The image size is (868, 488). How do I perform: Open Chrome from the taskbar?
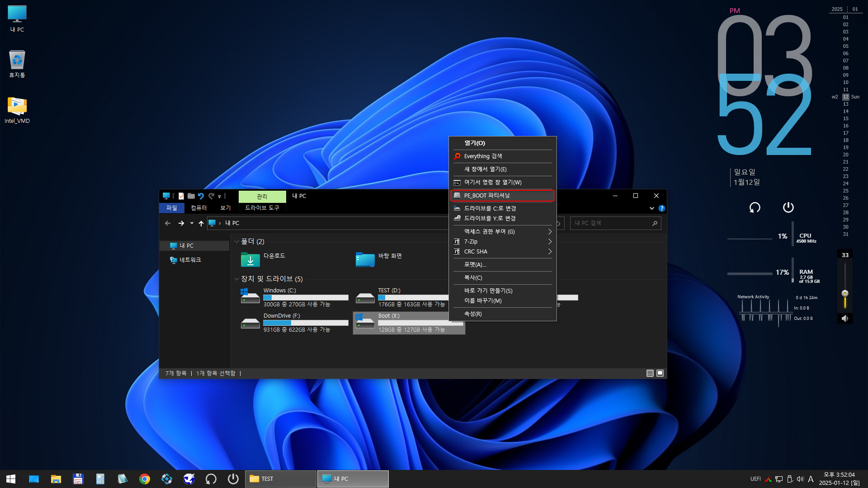(145, 479)
